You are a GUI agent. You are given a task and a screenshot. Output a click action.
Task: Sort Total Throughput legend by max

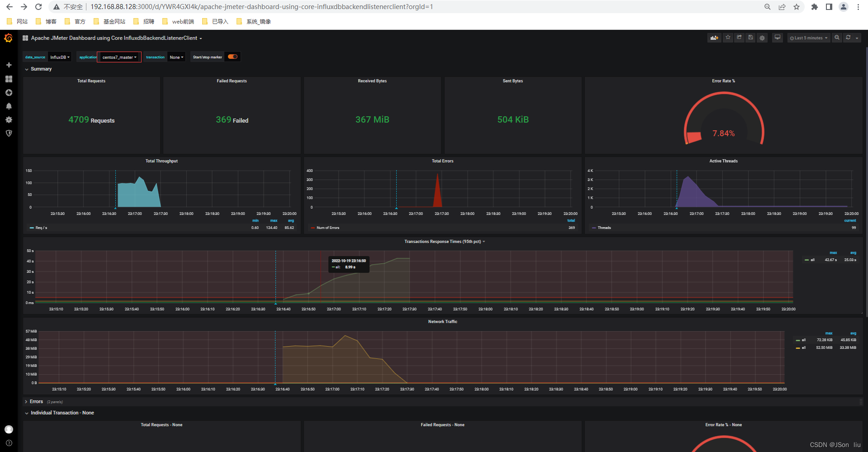274,220
